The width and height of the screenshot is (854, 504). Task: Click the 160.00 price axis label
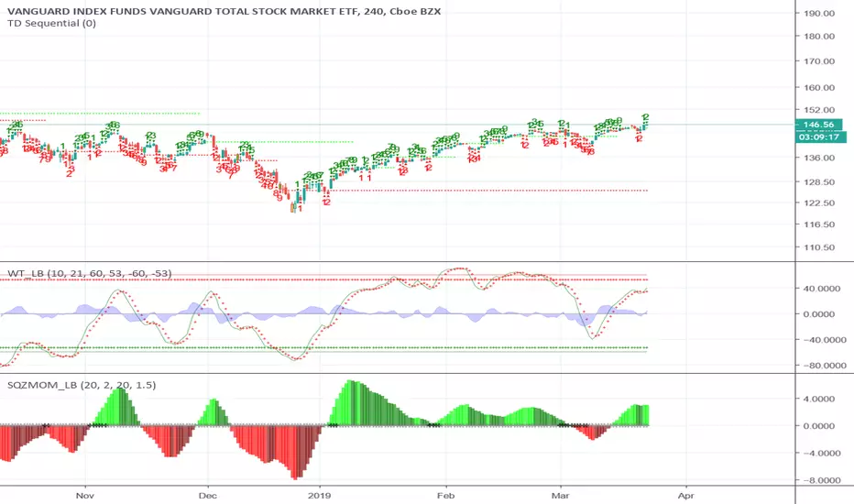[819, 88]
